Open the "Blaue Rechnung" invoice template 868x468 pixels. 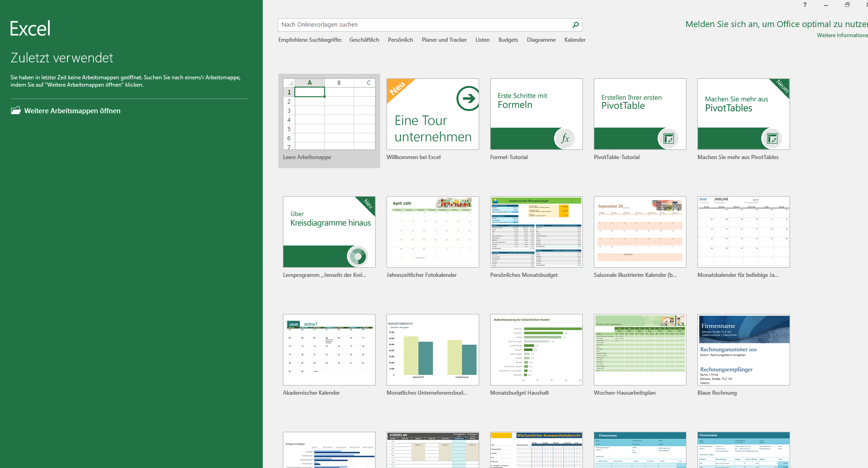point(743,350)
